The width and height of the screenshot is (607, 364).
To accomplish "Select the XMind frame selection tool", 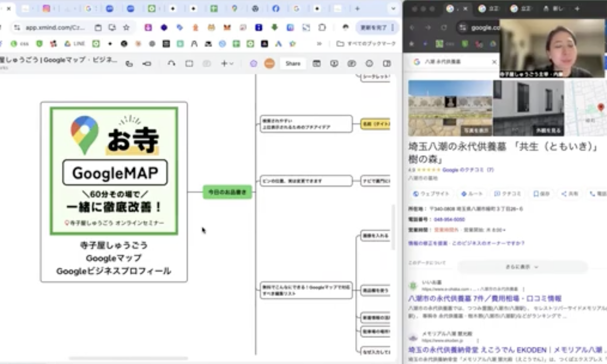I will click(189, 63).
